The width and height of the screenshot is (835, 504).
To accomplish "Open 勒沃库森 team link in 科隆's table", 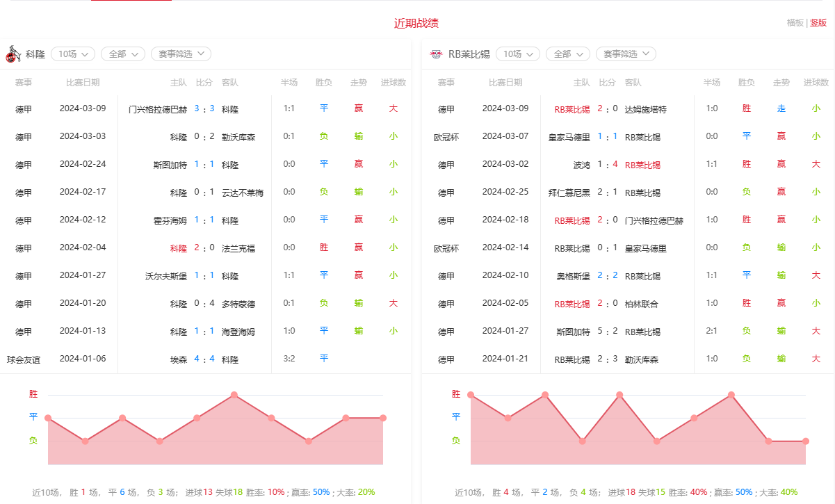I will pos(238,137).
